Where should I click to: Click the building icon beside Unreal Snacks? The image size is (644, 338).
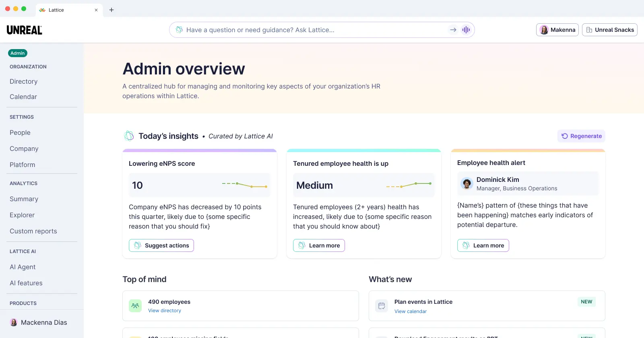click(x=589, y=30)
